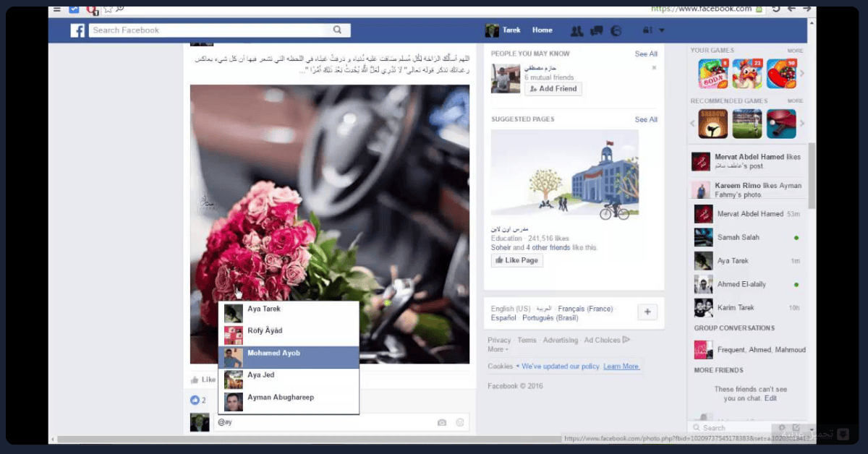Show next games in Your Games

point(801,73)
